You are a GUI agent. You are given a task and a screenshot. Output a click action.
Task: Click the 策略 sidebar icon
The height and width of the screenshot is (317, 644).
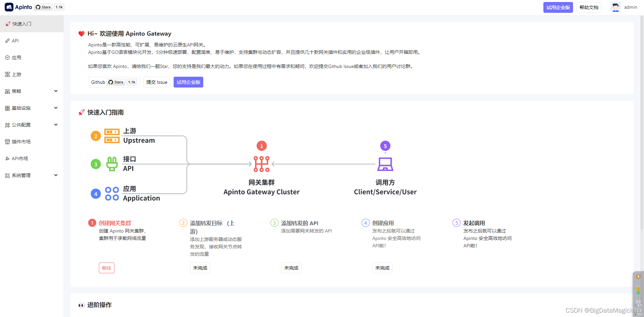click(x=7, y=91)
